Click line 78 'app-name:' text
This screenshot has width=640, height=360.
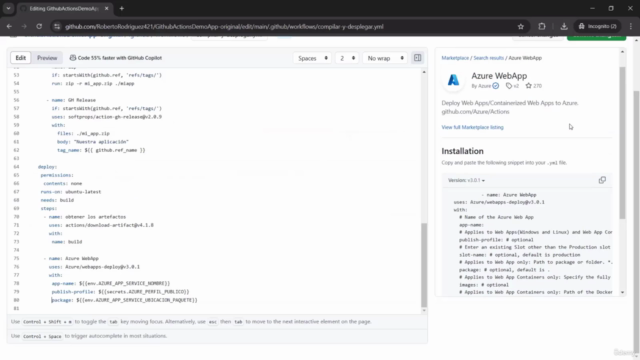[64, 283]
